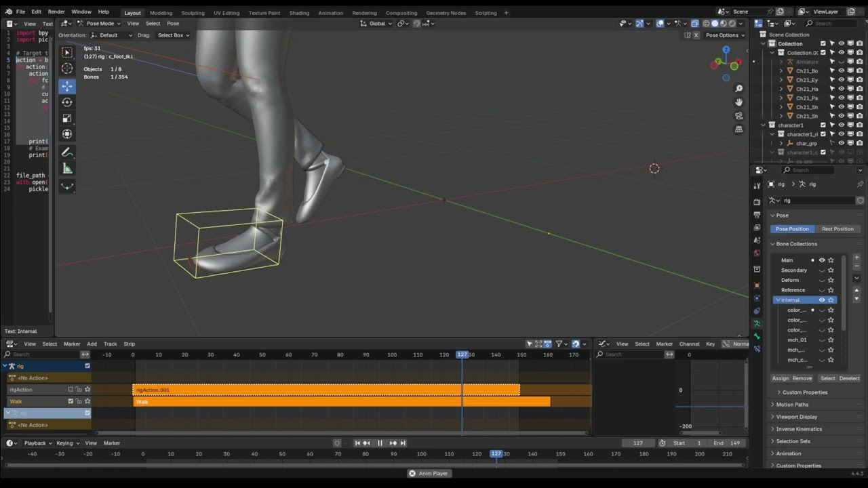Expand the Selection Sets panel
The height and width of the screenshot is (488, 868).
click(x=793, y=441)
